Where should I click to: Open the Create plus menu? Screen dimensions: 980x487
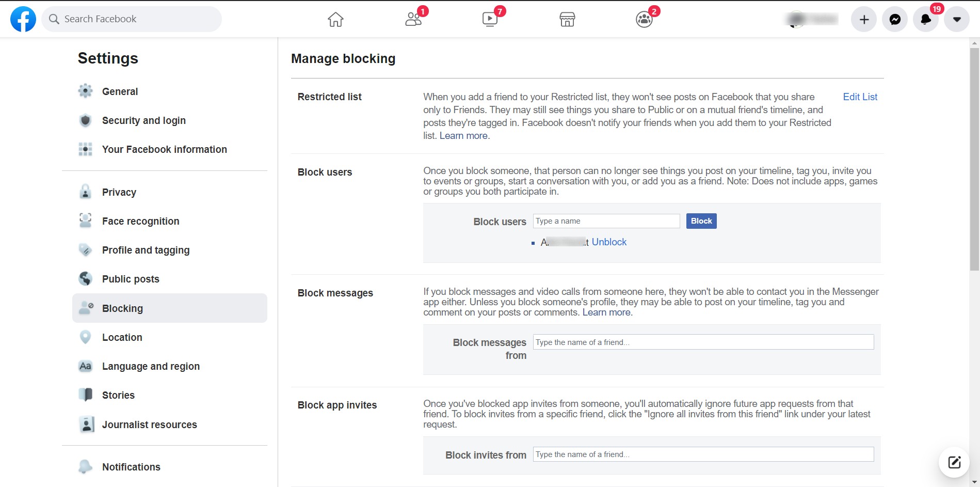[x=863, y=19]
